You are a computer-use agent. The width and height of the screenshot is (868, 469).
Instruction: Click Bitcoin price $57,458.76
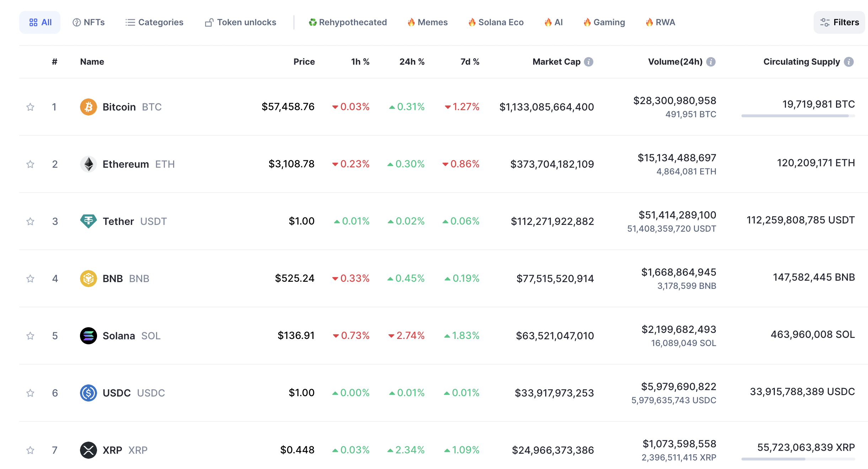[288, 107]
